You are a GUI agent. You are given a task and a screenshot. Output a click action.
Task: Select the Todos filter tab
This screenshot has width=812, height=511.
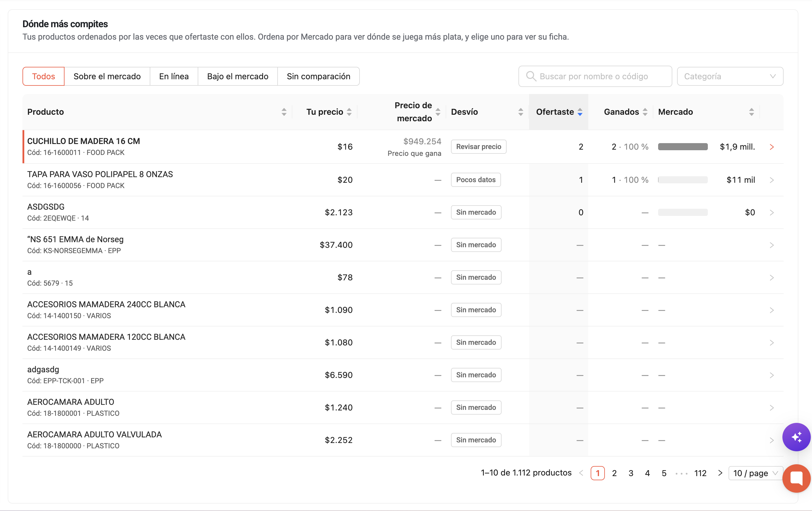[x=43, y=76]
